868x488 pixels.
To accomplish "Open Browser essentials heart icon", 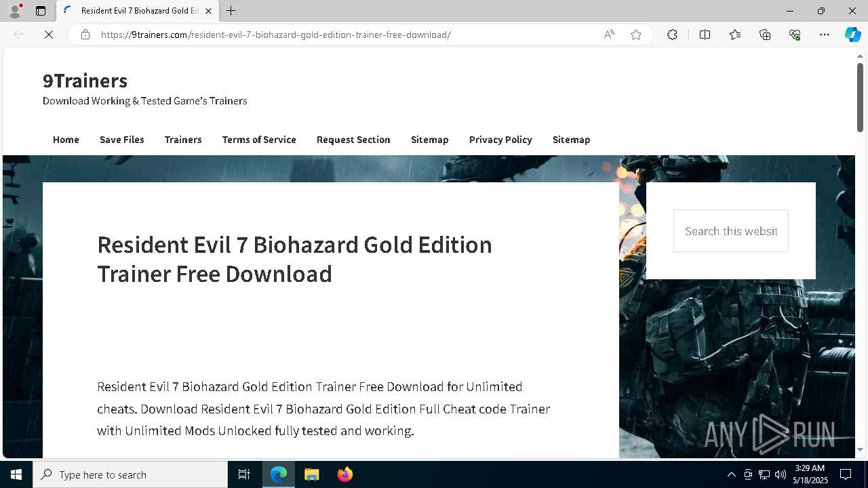I will [795, 35].
